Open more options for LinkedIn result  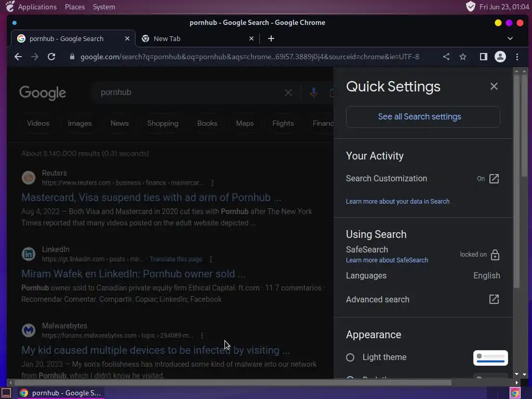coord(211,259)
